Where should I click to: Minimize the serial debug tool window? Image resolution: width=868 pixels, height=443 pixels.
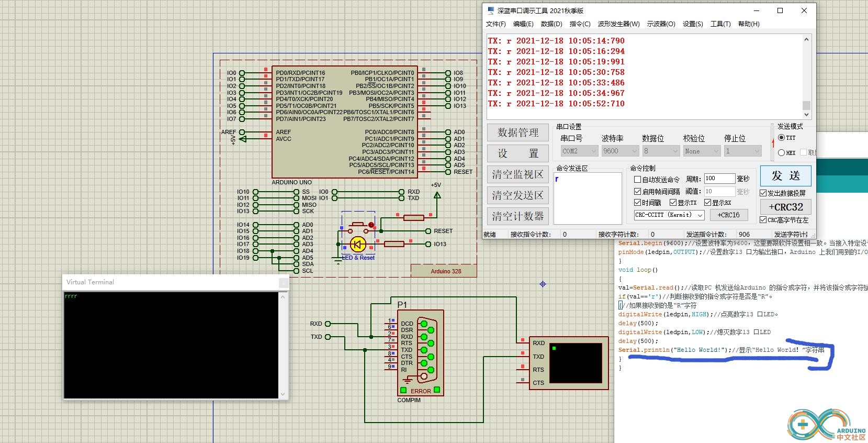click(x=757, y=10)
